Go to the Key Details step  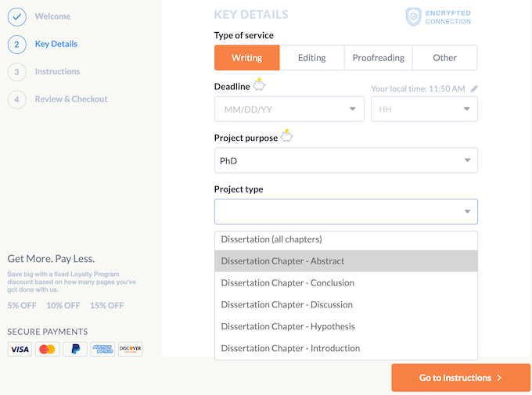coord(56,44)
